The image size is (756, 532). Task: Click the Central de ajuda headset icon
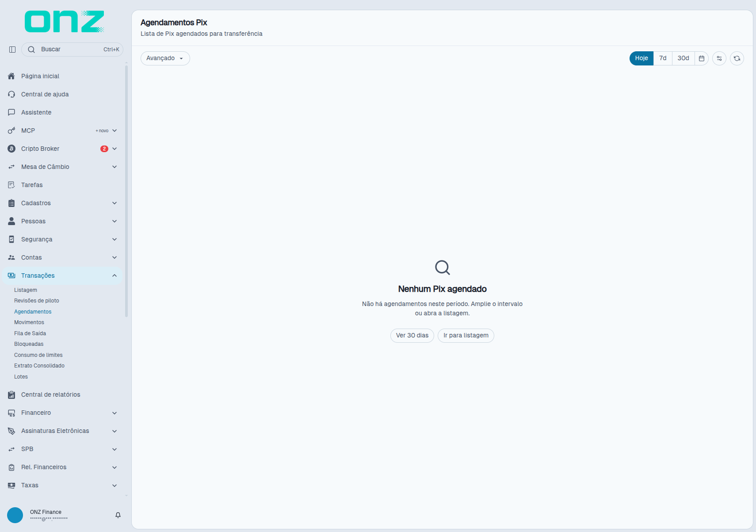pyautogui.click(x=11, y=94)
